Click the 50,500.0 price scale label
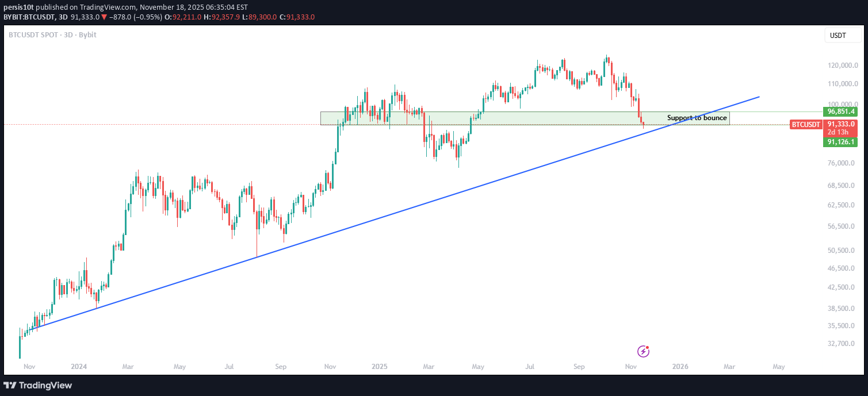This screenshot has width=868, height=396. 842,251
